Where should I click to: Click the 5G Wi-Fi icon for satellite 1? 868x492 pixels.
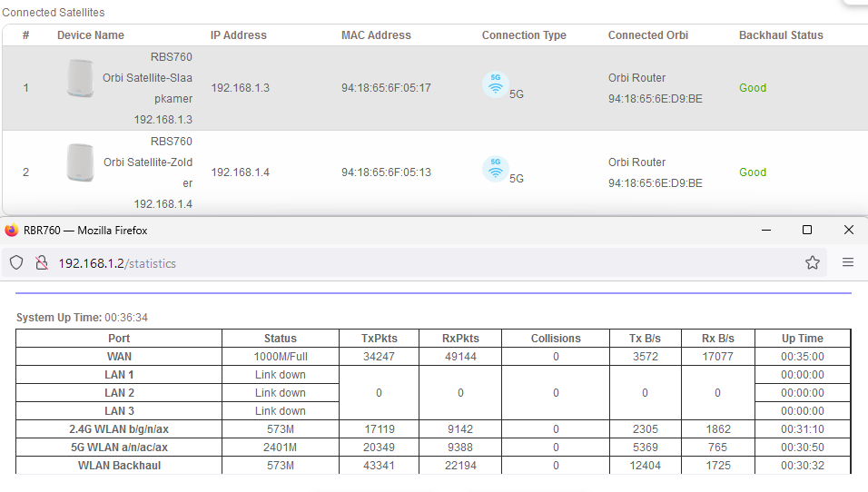coord(496,84)
